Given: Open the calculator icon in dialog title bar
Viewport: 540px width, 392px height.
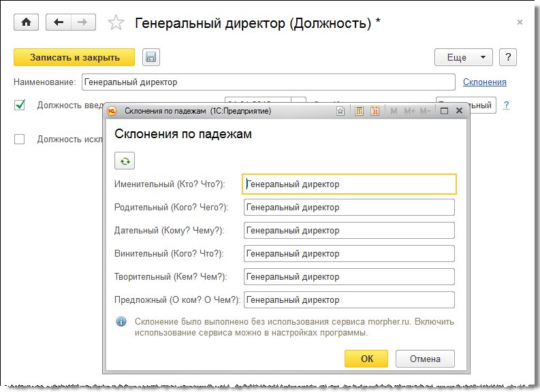Looking at the screenshot, I should click(359, 111).
